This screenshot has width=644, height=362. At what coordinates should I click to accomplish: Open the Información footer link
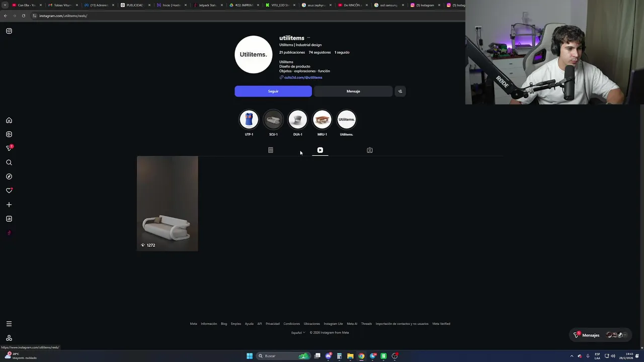209,324
